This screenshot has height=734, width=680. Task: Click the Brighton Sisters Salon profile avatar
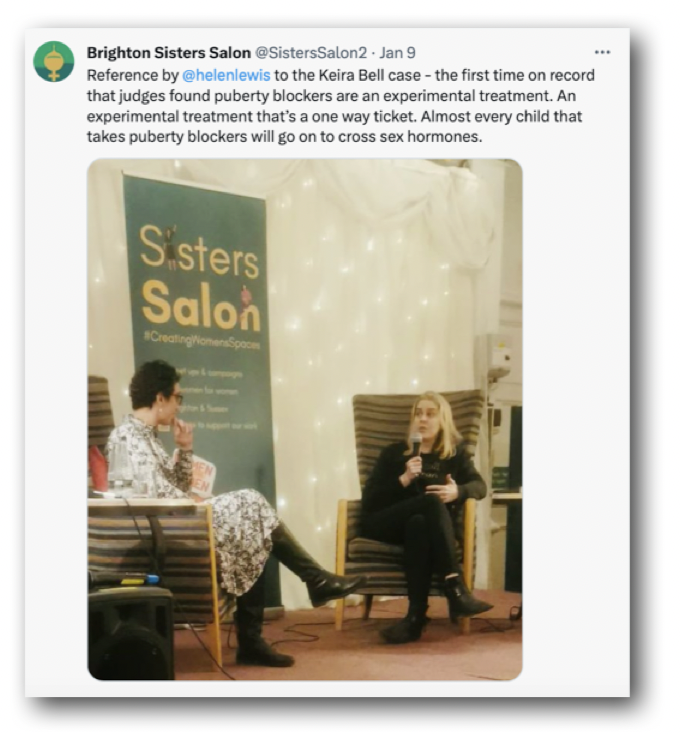pyautogui.click(x=54, y=61)
